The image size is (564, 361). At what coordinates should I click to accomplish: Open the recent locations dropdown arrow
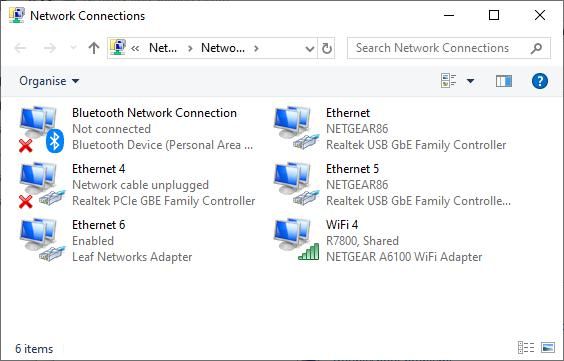pos(73,48)
